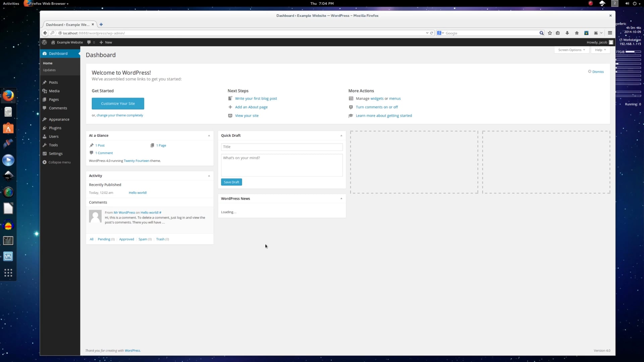The width and height of the screenshot is (644, 362).
Task: Dismiss the Welcome to WordPress panel
Action: [596, 72]
